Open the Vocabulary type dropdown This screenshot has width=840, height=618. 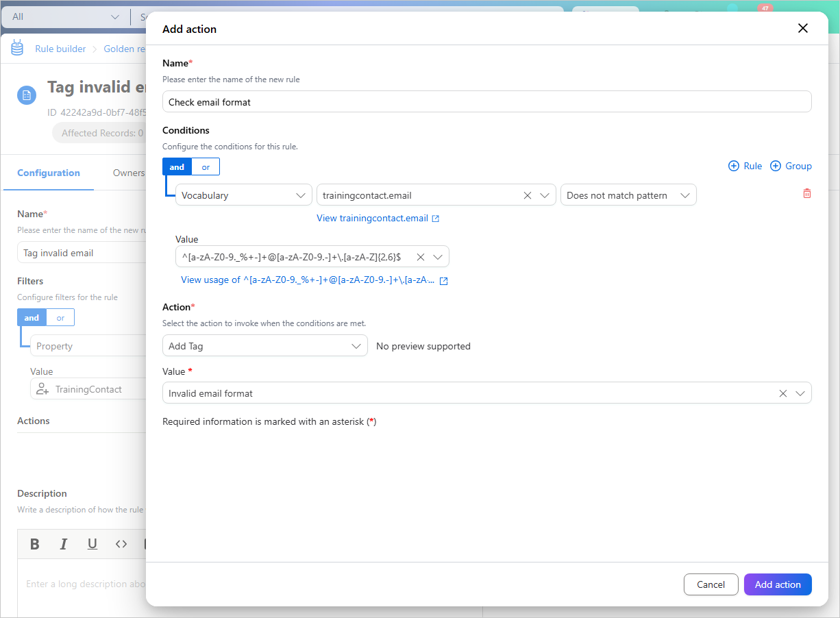(244, 195)
